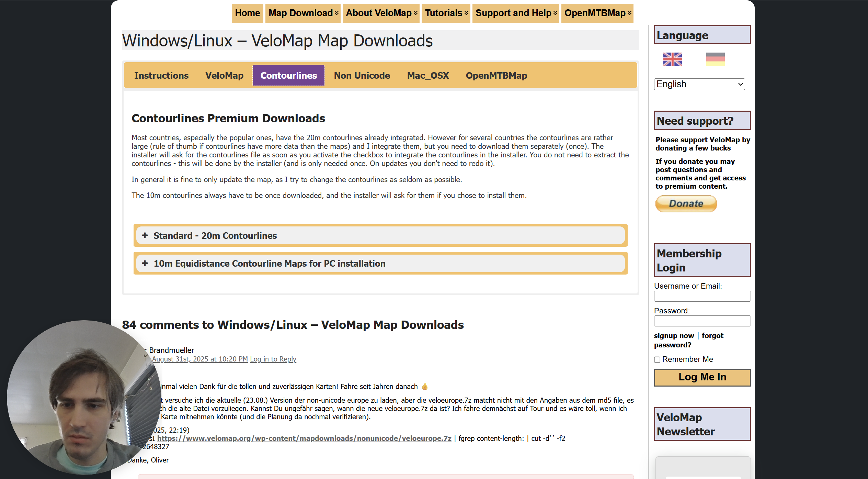Select the Mac_OSX tab

[x=428, y=76]
